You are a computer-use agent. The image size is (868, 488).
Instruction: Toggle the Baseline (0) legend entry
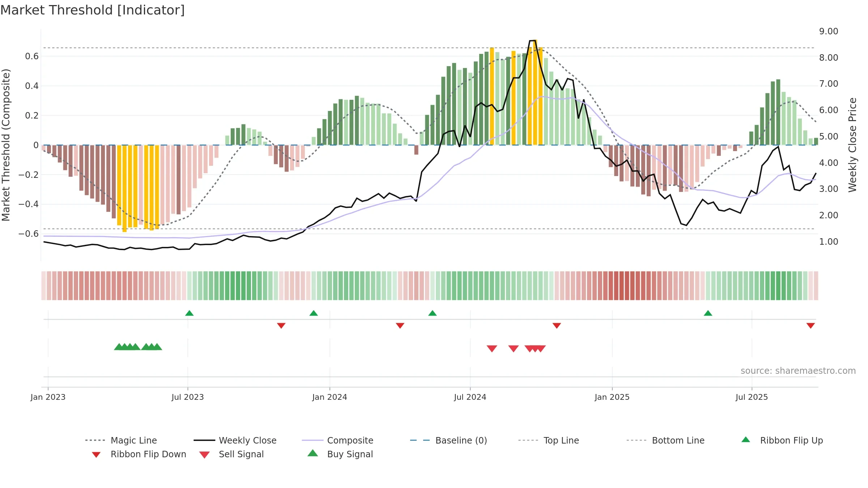click(448, 440)
